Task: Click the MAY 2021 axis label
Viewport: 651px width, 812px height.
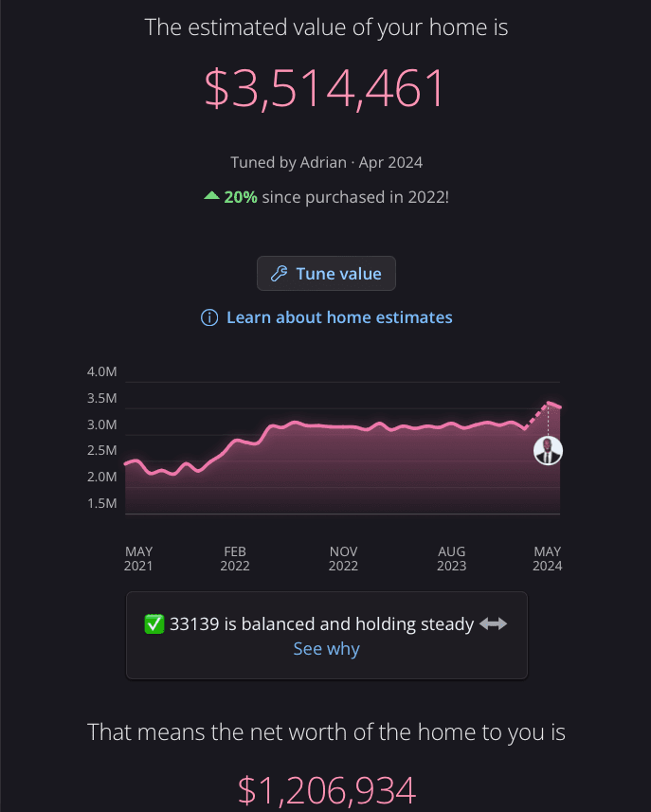Action: pos(138,559)
